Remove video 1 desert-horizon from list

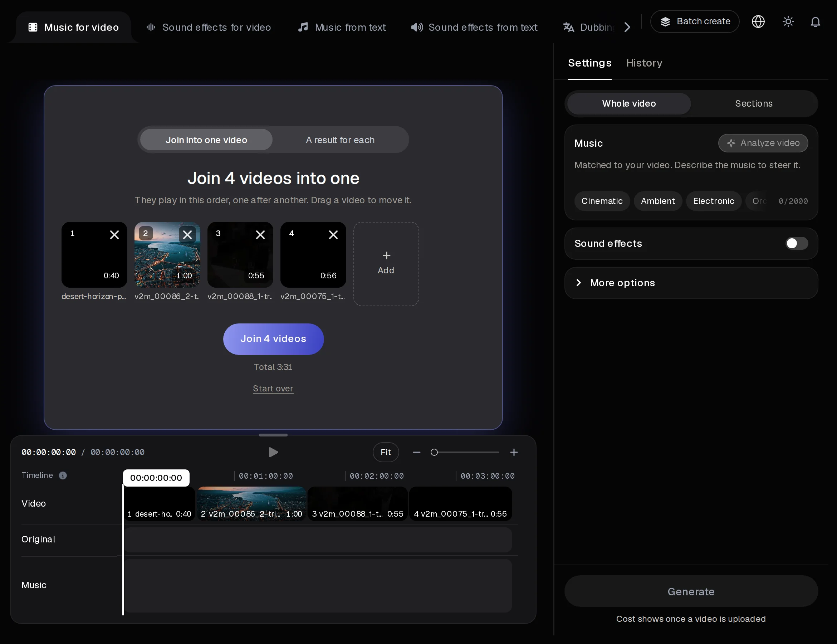point(114,235)
